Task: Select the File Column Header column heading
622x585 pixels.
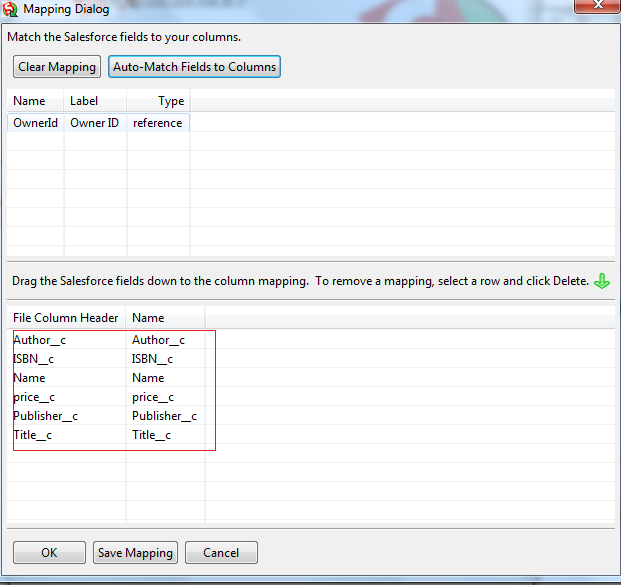Action: [66, 318]
